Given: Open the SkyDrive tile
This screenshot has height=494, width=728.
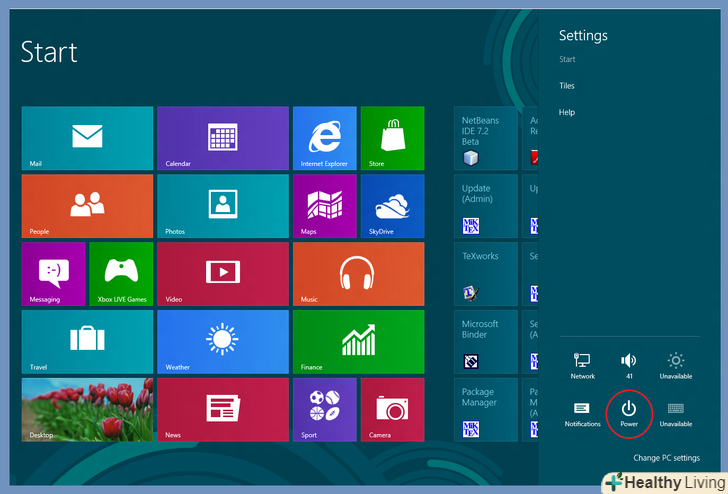Looking at the screenshot, I should pyautogui.click(x=392, y=206).
